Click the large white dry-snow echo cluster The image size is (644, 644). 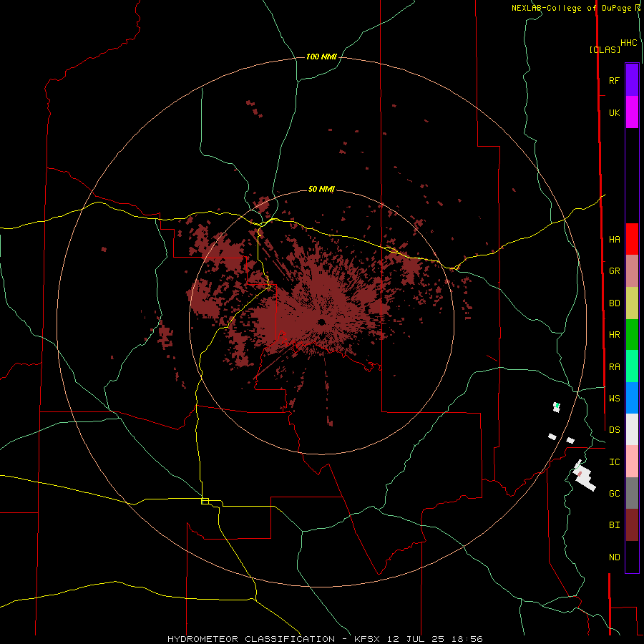click(x=584, y=477)
